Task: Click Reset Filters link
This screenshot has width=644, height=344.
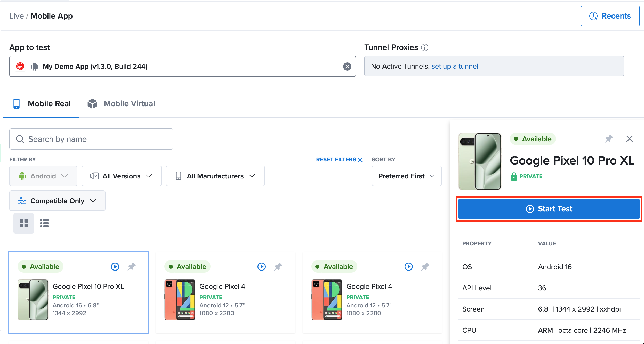Action: 340,160
